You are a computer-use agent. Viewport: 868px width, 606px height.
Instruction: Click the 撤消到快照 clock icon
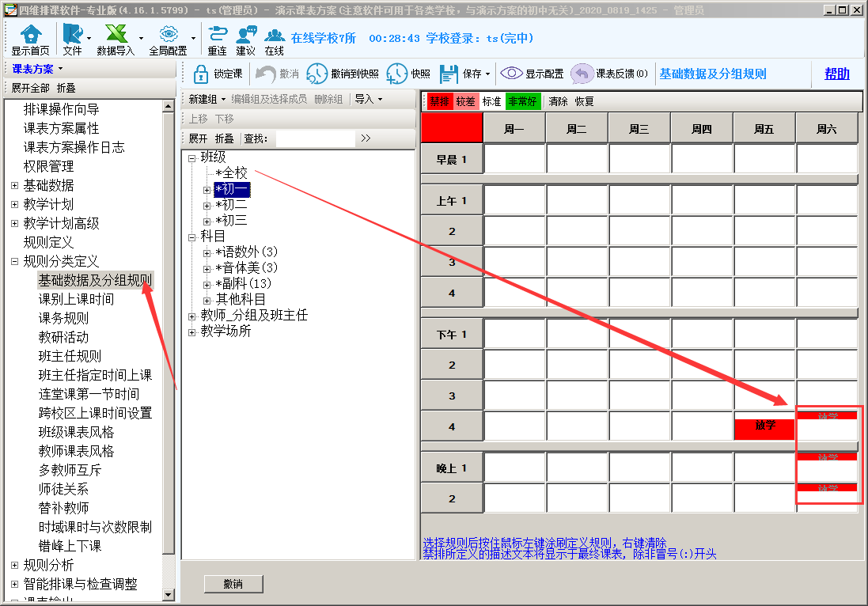point(316,74)
